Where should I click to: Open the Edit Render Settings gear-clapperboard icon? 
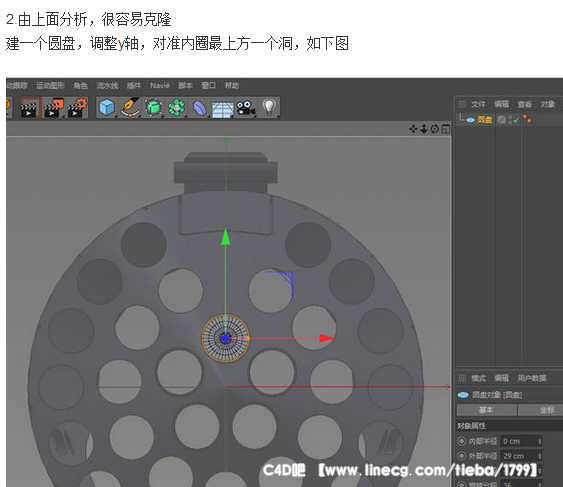[77, 107]
